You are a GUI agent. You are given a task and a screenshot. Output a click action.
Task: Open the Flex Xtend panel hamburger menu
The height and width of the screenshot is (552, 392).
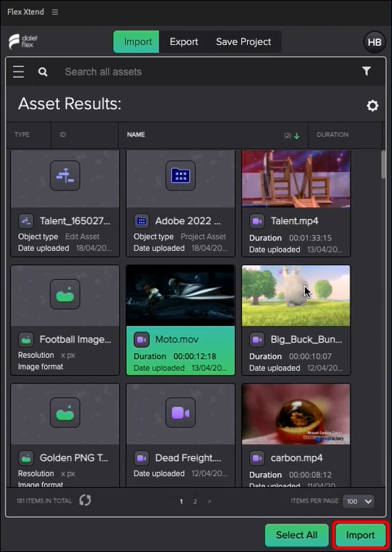click(55, 12)
